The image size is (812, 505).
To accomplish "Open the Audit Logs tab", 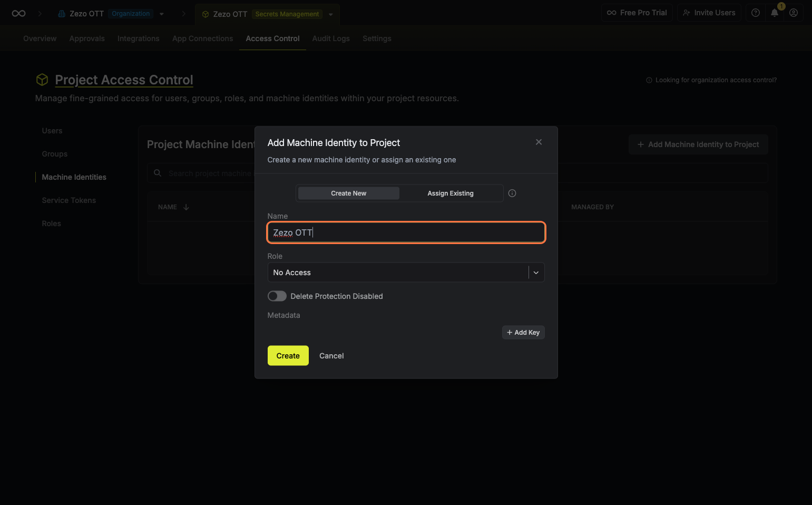I will click(330, 38).
